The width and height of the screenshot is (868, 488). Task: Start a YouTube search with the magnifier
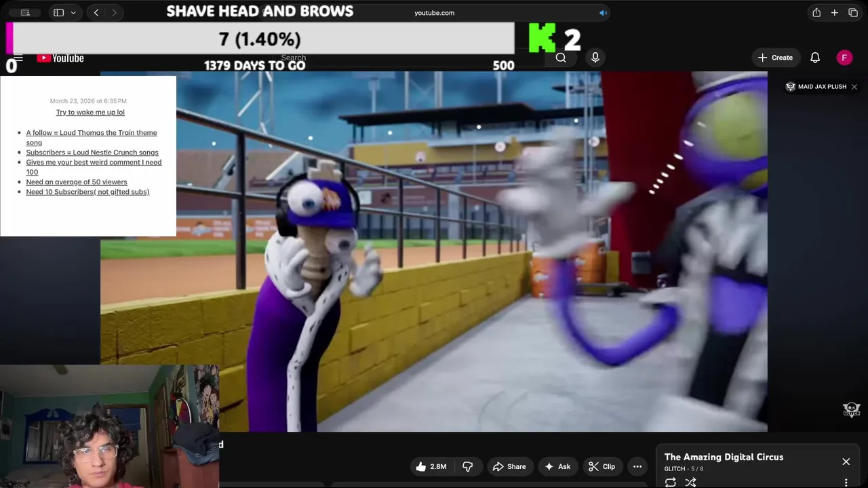point(561,58)
